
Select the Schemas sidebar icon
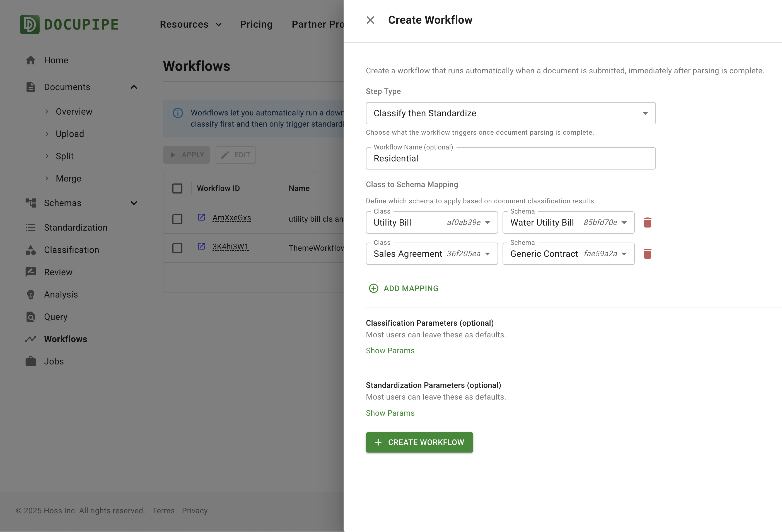point(31,203)
